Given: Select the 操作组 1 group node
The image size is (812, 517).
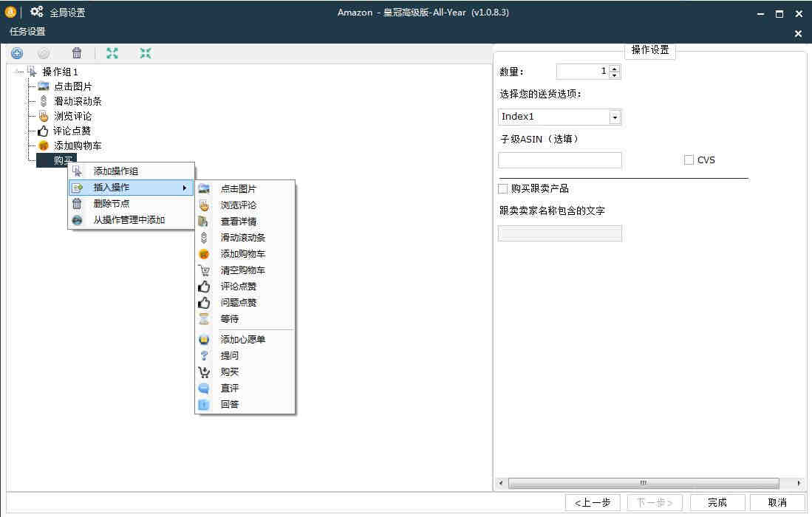Looking at the screenshot, I should [60, 72].
